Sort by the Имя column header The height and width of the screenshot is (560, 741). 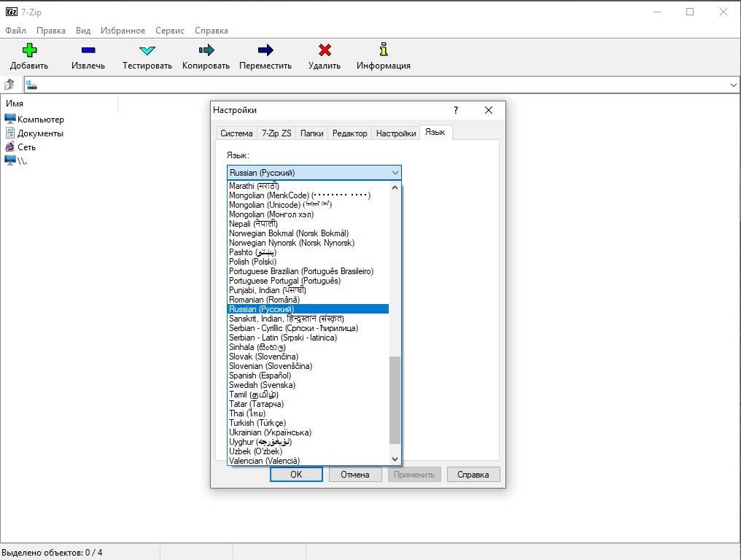[x=59, y=103]
